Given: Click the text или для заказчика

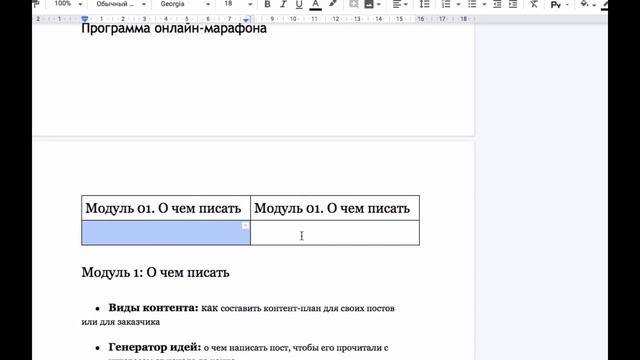Looking at the screenshot, I should tap(120, 322).
